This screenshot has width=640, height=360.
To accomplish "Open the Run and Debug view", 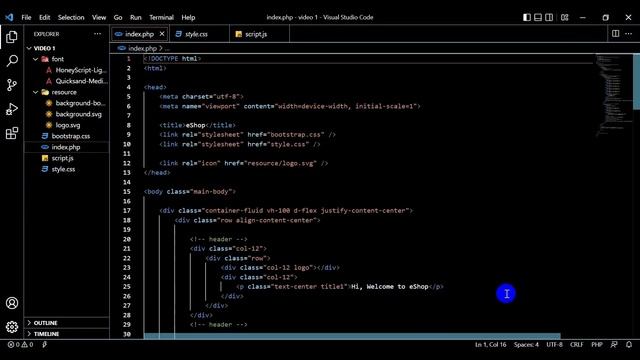I will (x=12, y=109).
